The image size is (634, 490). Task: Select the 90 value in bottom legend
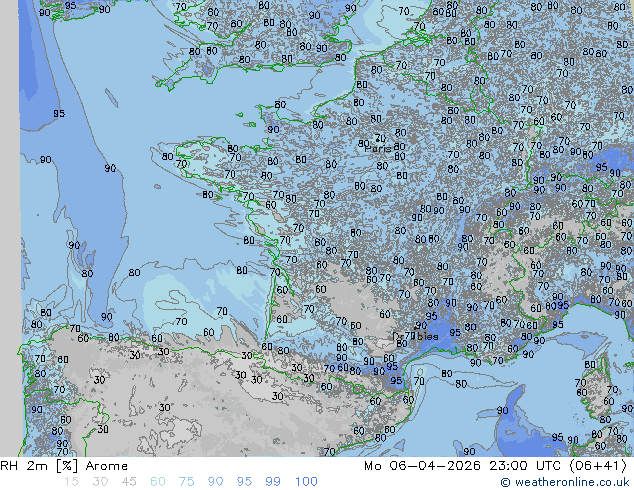216,482
